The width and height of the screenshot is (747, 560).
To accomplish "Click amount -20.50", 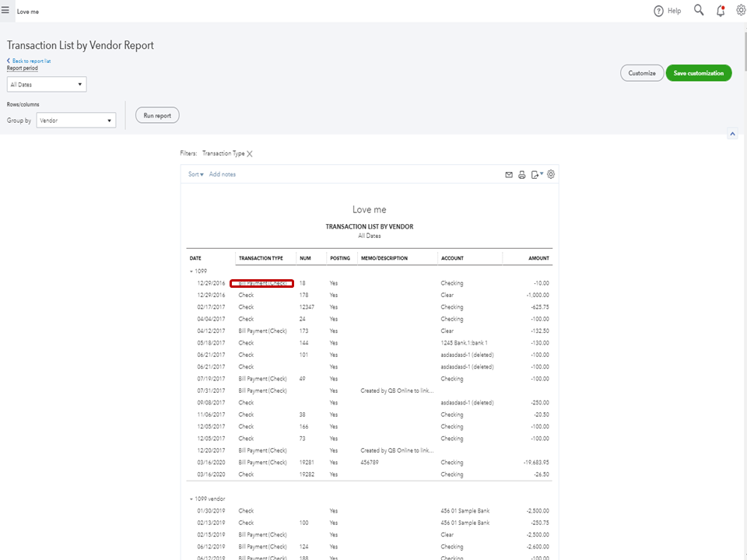I will point(542,415).
